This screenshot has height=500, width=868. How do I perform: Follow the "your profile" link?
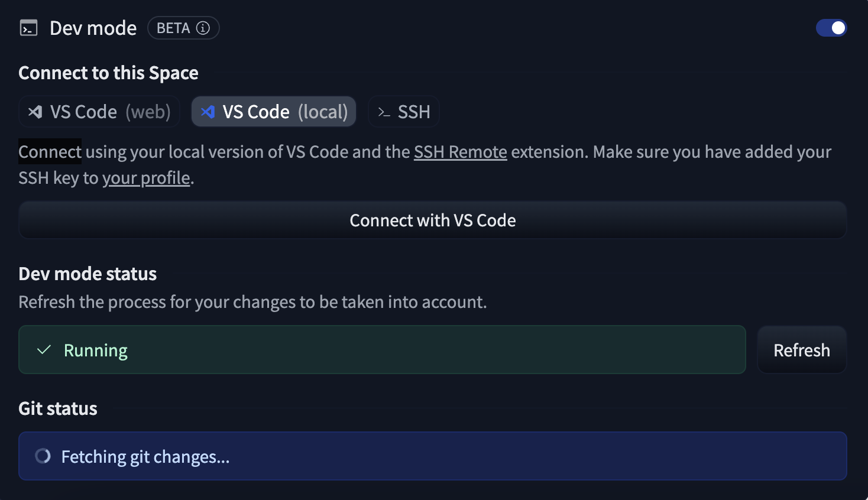pyautogui.click(x=146, y=178)
